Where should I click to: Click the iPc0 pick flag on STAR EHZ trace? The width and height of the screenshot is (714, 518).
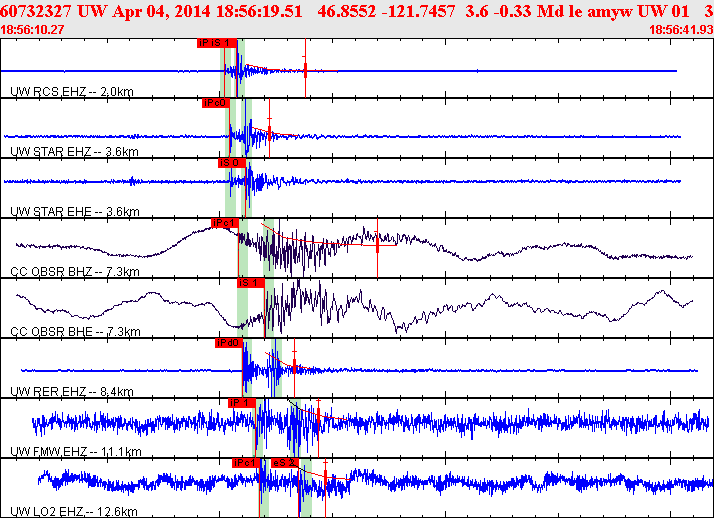point(215,103)
